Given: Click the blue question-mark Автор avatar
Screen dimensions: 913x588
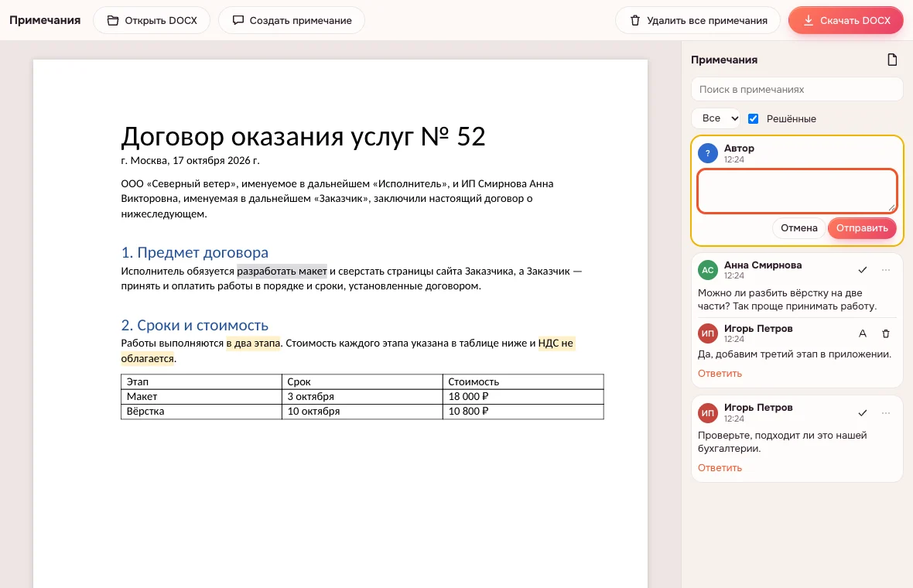Looking at the screenshot, I should click(707, 154).
